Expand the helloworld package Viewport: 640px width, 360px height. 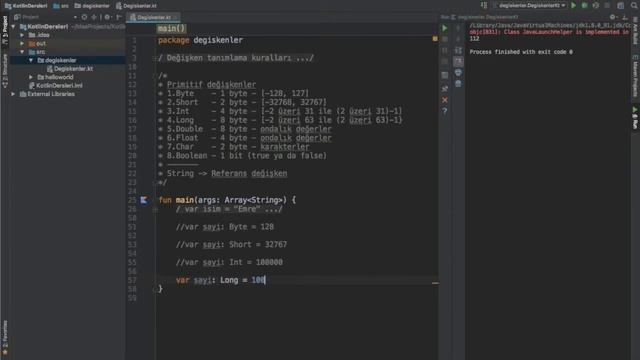pos(31,77)
